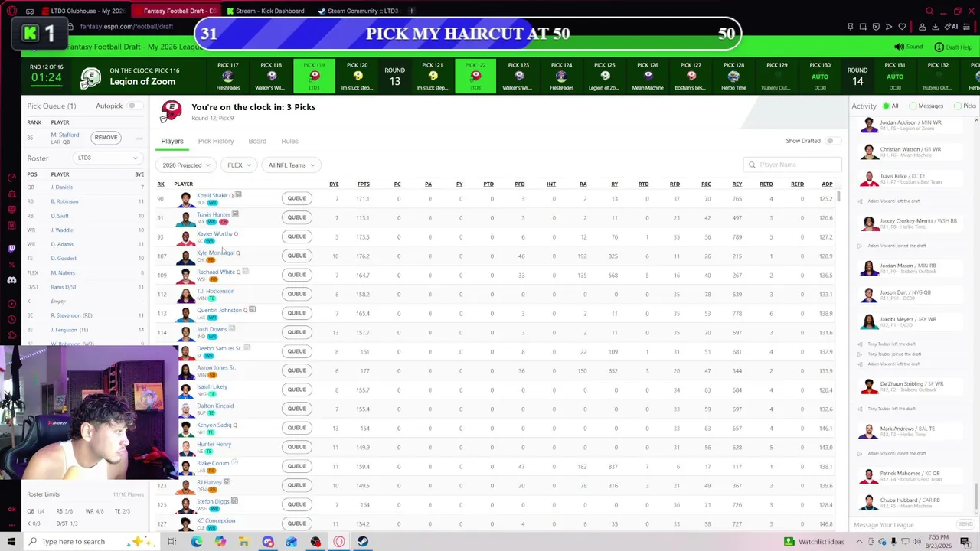This screenshot has width=980, height=551.
Task: Launch Microsoft Edge from the taskbar
Action: (x=197, y=541)
